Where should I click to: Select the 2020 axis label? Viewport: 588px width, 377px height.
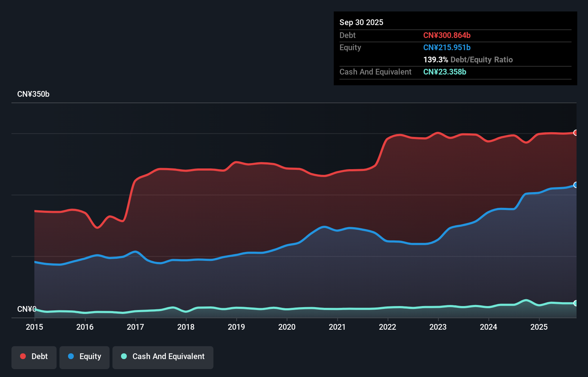(287, 327)
